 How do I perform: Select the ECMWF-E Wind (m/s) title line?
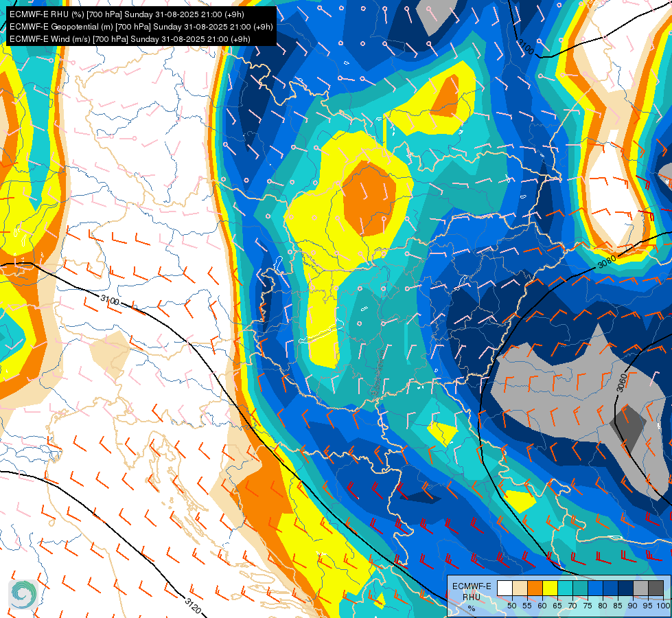click(x=130, y=39)
